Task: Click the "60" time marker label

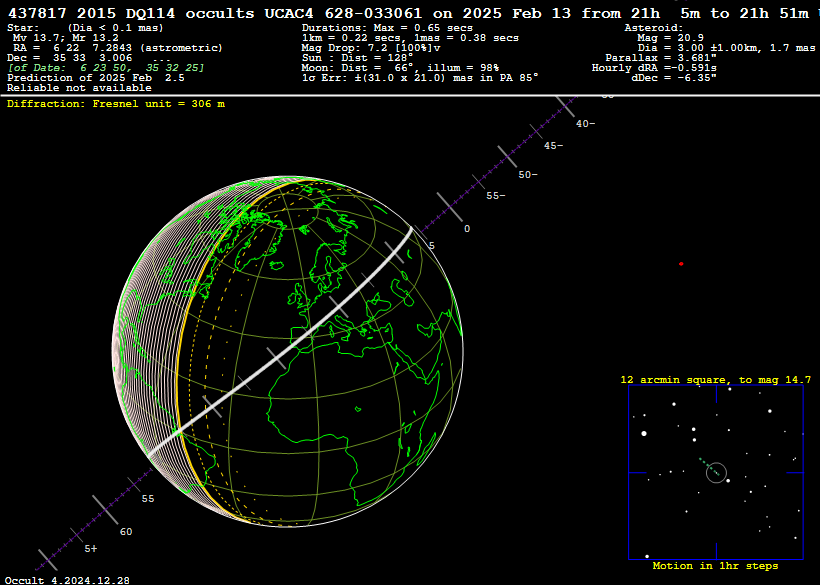Action: 126,532
